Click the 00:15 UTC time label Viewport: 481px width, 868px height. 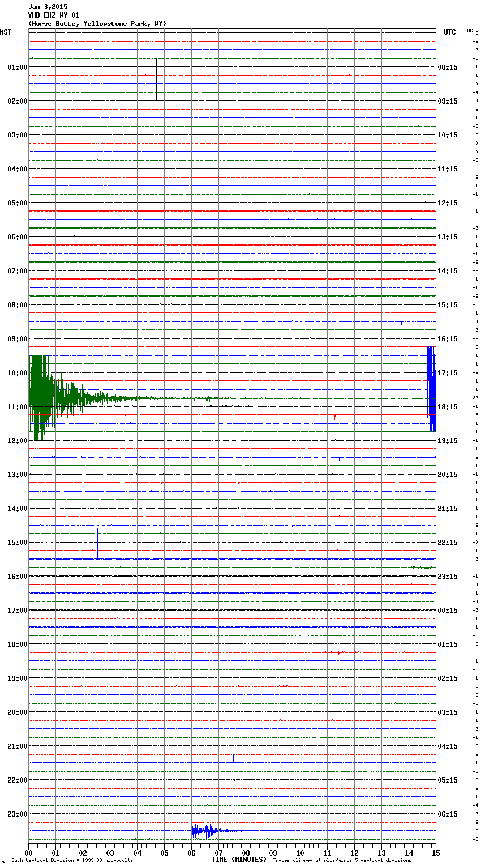point(448,611)
